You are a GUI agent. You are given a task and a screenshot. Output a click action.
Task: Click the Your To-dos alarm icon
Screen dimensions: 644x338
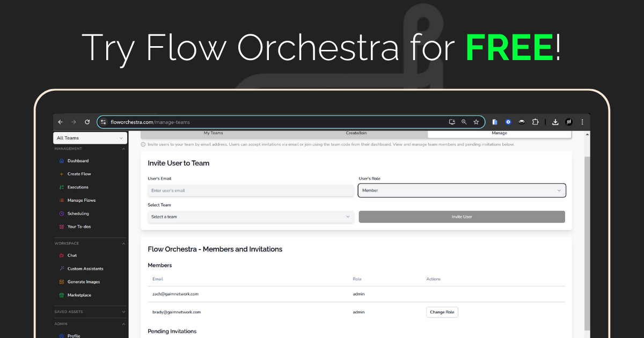click(62, 226)
